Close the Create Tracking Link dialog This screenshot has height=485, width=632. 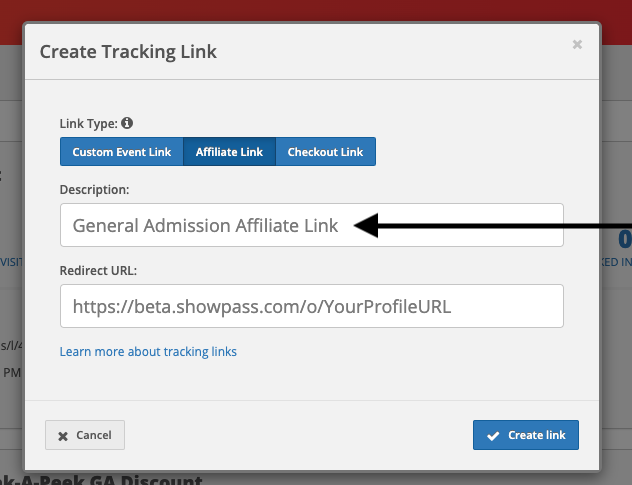pos(577,44)
